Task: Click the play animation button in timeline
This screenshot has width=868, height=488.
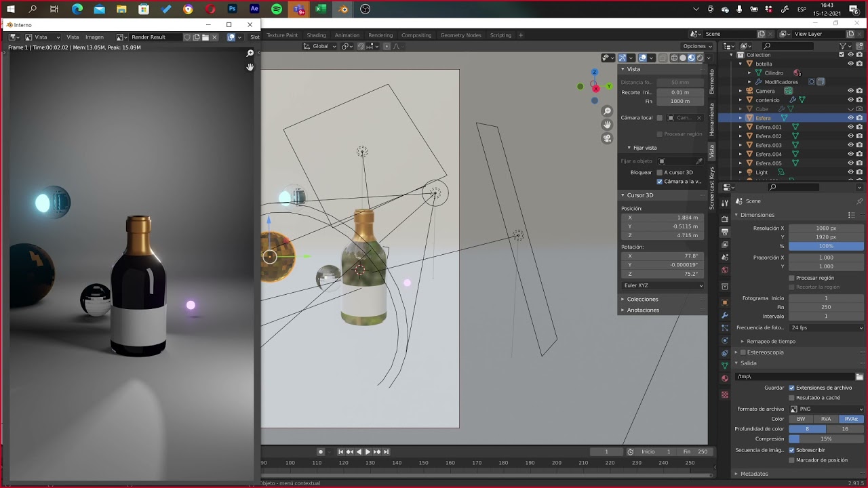Action: (x=368, y=452)
